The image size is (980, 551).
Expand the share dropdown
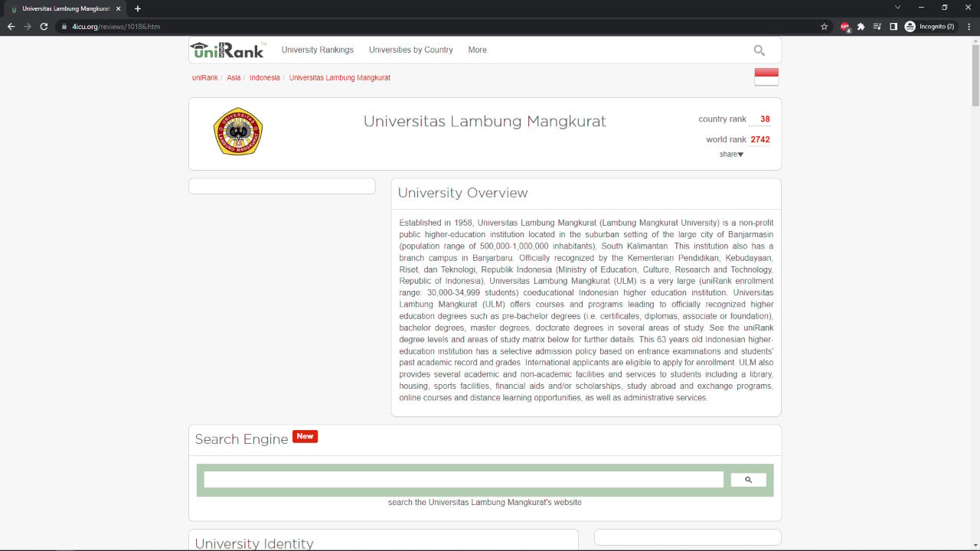(731, 155)
